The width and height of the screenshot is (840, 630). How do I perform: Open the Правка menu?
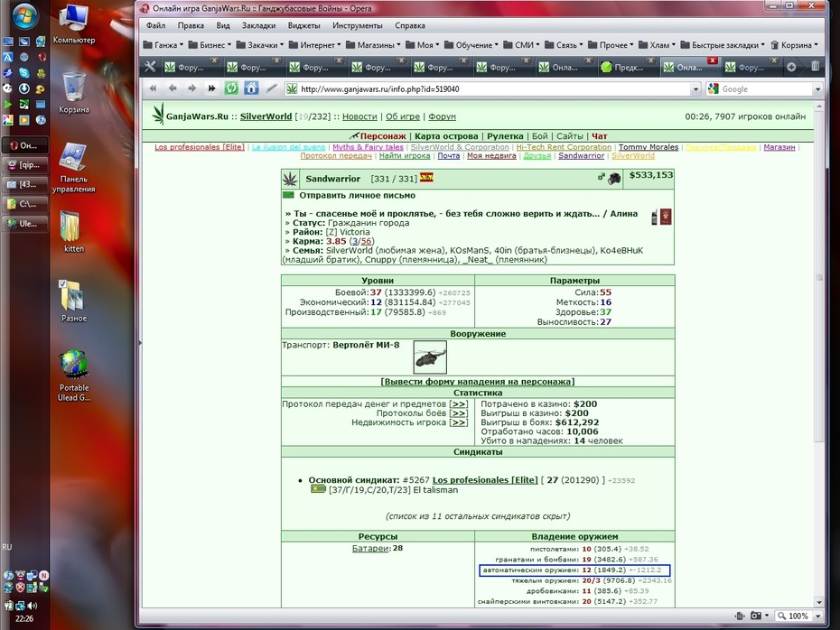pos(191,25)
